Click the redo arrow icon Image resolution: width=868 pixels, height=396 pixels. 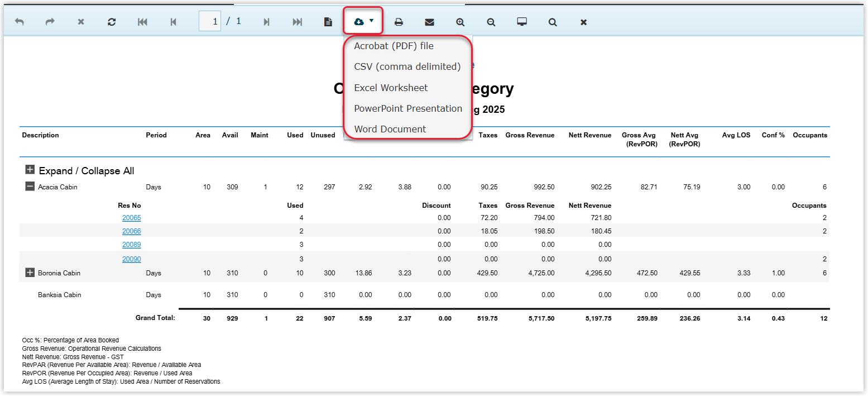coord(50,22)
